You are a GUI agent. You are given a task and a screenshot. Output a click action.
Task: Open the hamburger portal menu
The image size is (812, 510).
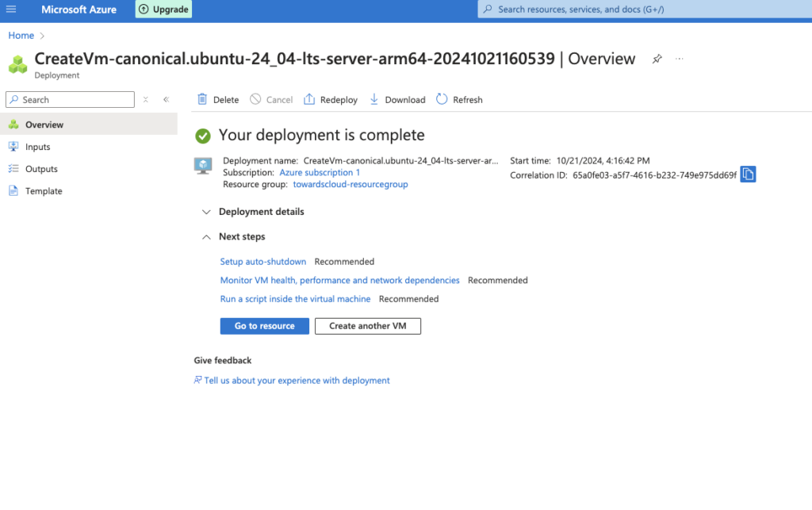tap(11, 10)
